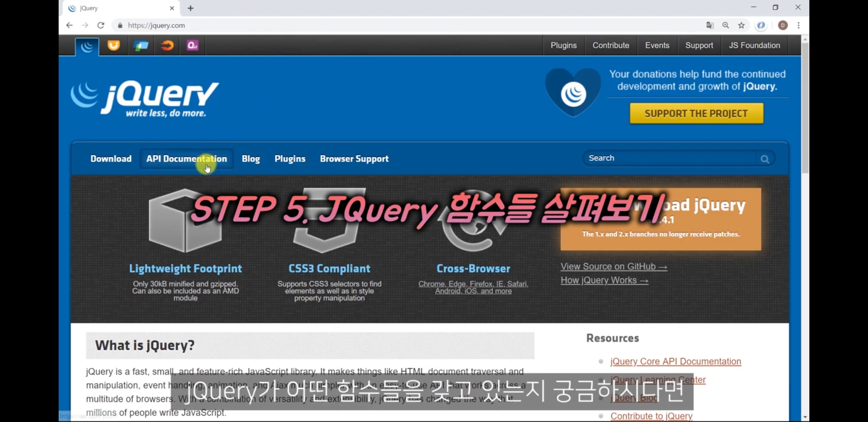Viewport: 868px width, 422px height.
Task: Minimize the browser window
Action: pos(753,7)
